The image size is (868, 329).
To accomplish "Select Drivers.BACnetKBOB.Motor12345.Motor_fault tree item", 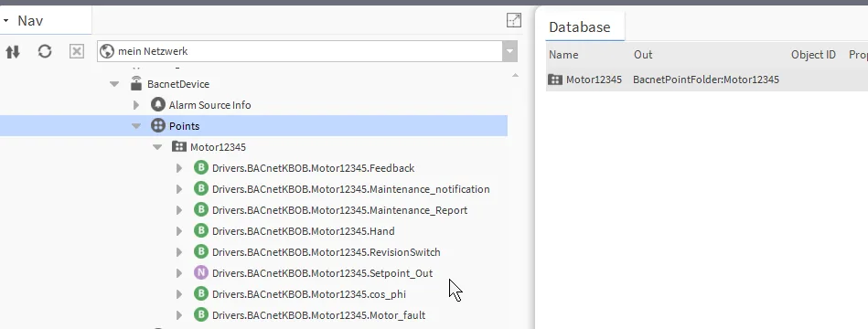I will pyautogui.click(x=318, y=315).
